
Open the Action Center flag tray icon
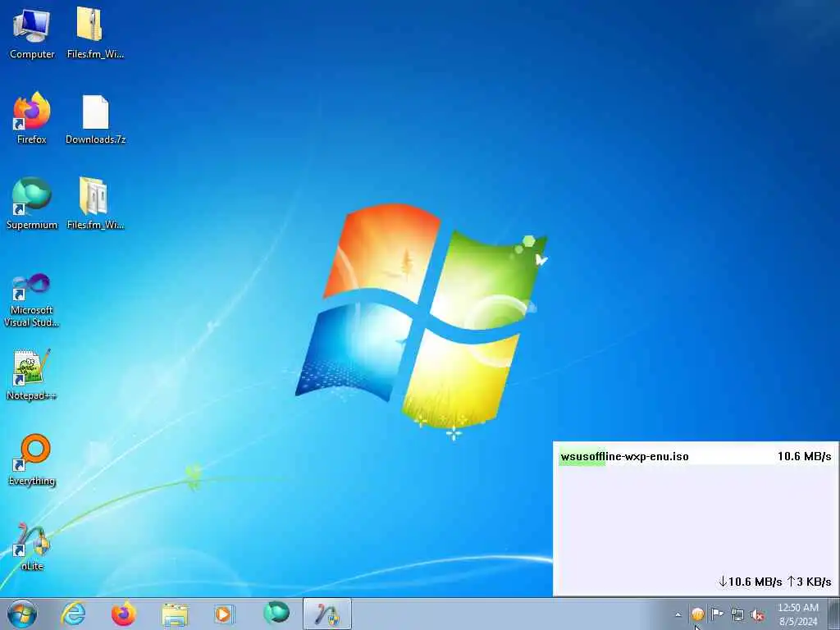point(717,614)
